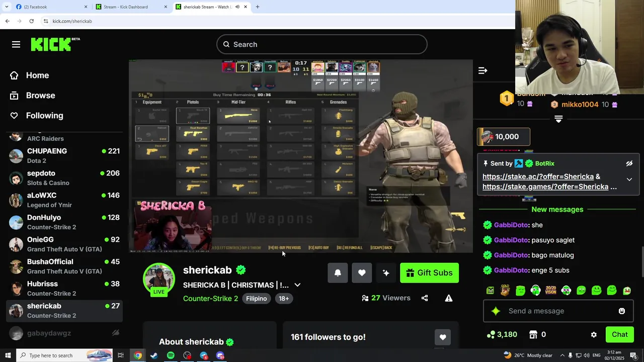
Task: Open the hamburger sidebar menu
Action: [16, 44]
